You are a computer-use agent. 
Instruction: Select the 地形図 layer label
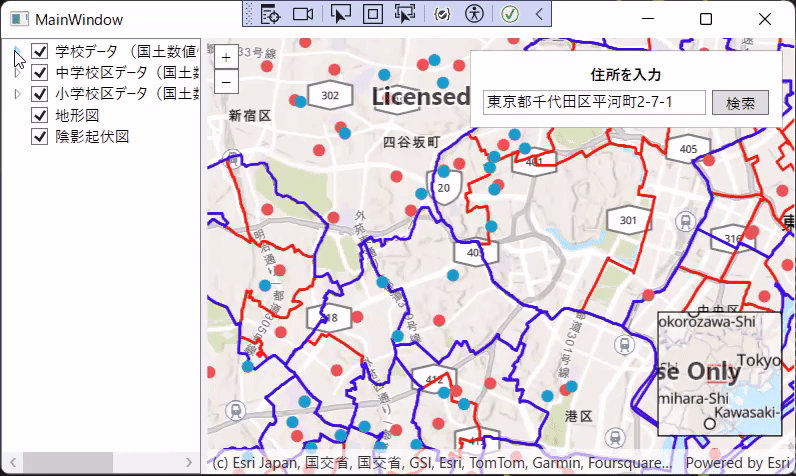pyautogui.click(x=77, y=115)
